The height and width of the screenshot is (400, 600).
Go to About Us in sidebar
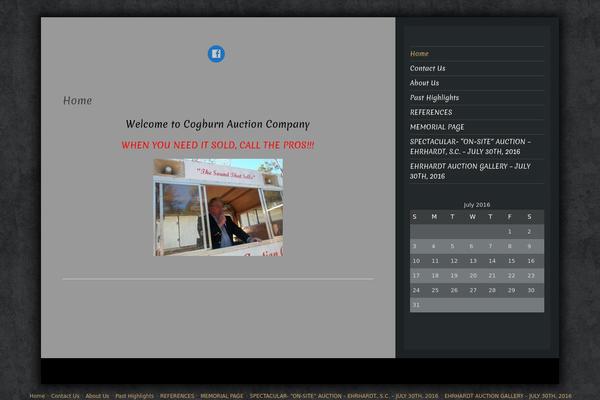pos(424,83)
